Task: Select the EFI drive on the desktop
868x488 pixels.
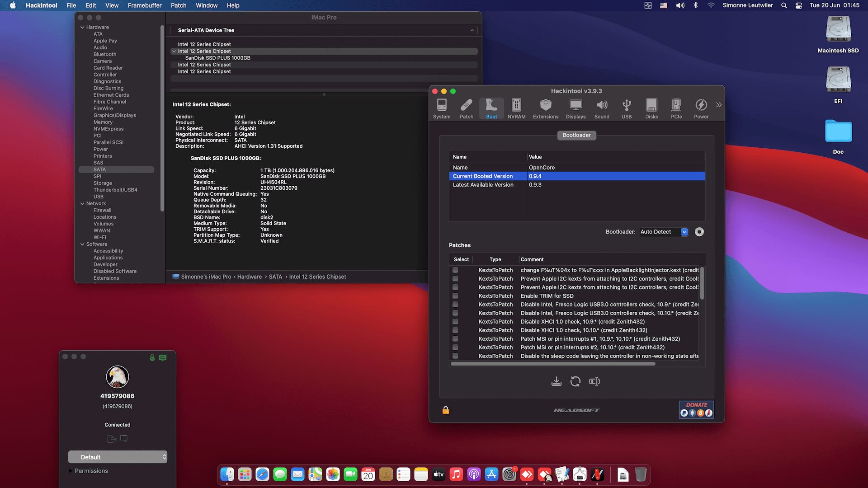Action: click(x=838, y=84)
